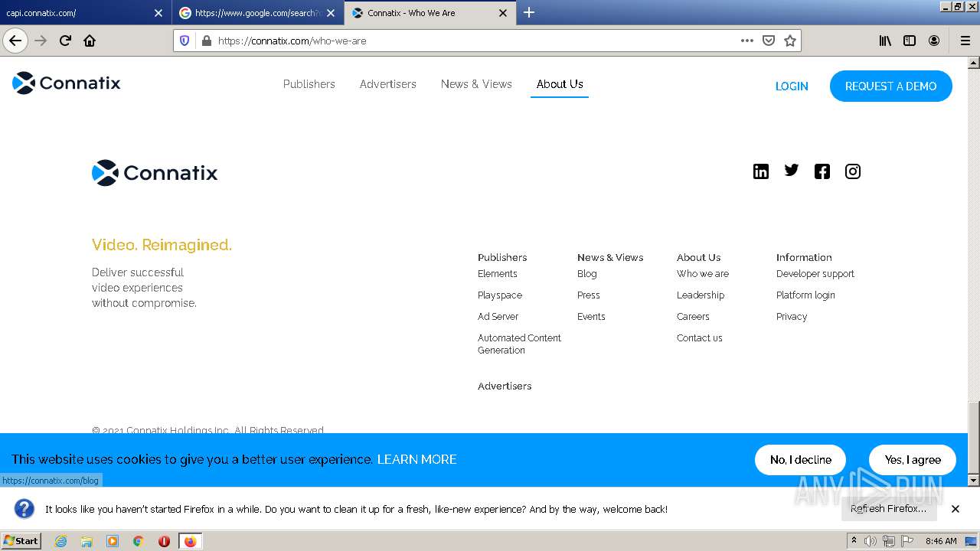Screen dimensions: 980x551
Task: Open the Advertisers navigation menu
Action: click(x=388, y=84)
